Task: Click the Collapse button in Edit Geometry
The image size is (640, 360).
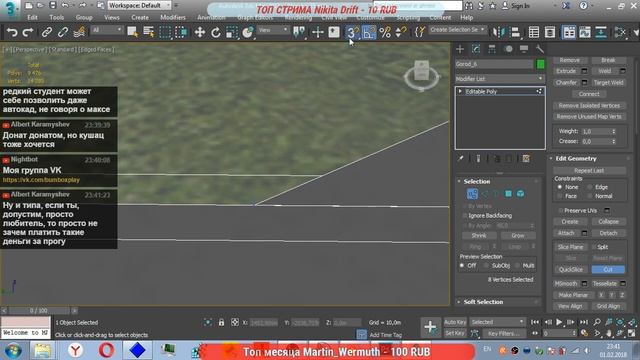Action: pos(608,222)
